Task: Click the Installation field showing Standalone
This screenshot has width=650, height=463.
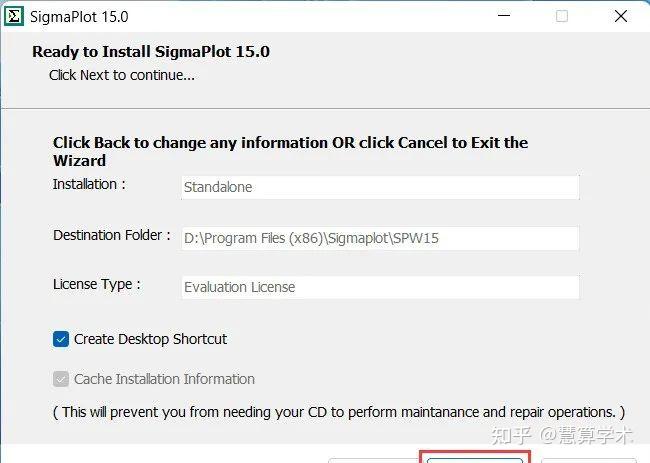Action: pos(380,187)
